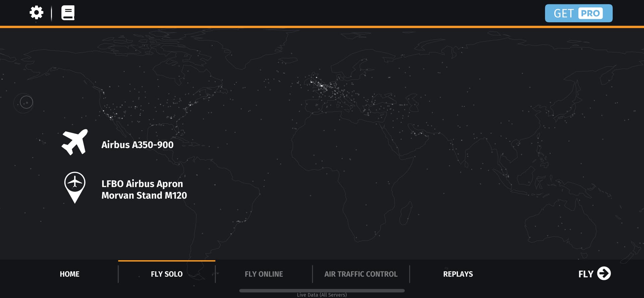Switch to the FLY SOLO tab

pyautogui.click(x=167, y=274)
